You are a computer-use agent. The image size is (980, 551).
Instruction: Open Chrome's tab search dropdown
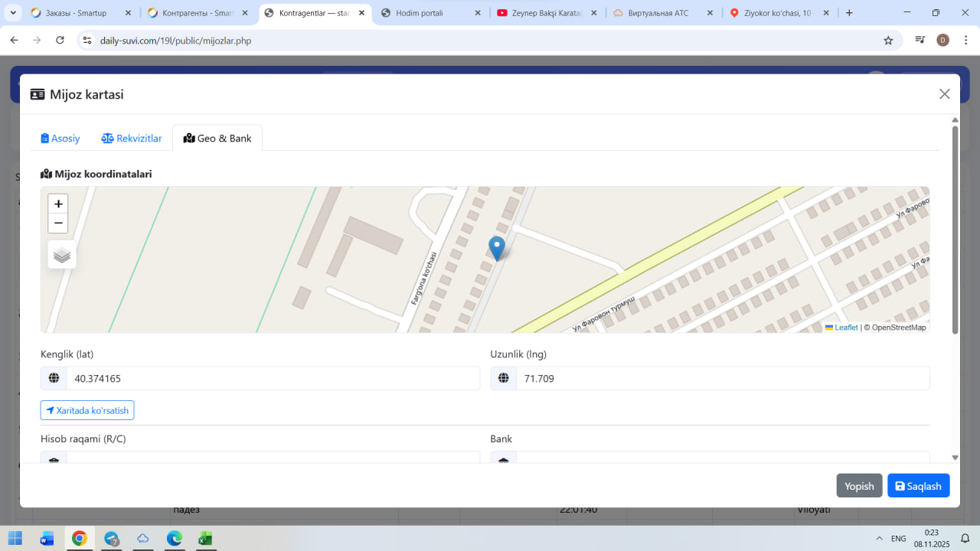(13, 13)
